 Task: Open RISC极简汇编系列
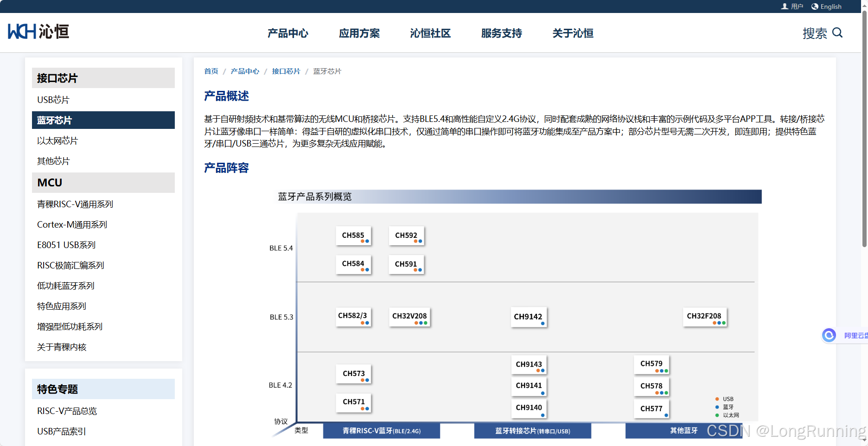click(x=70, y=265)
